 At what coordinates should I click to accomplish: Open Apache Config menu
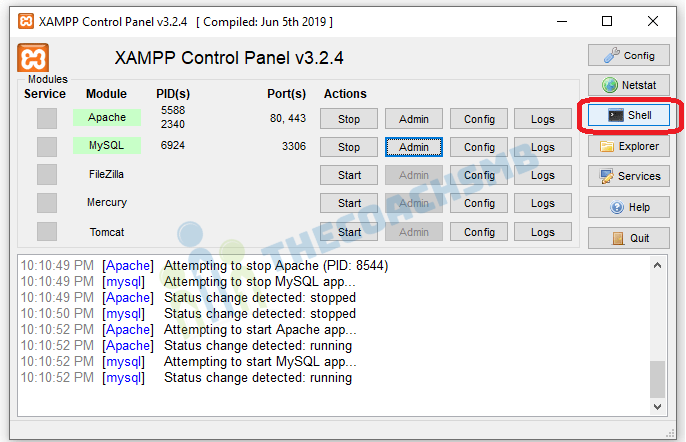(x=479, y=119)
